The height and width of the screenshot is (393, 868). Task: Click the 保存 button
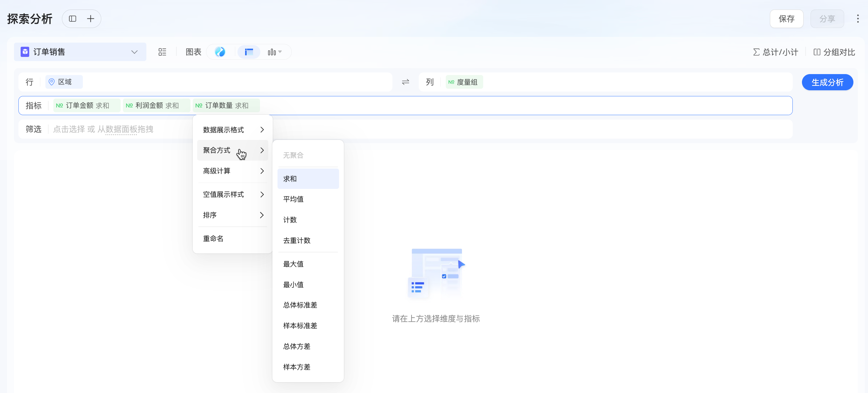[x=786, y=19]
